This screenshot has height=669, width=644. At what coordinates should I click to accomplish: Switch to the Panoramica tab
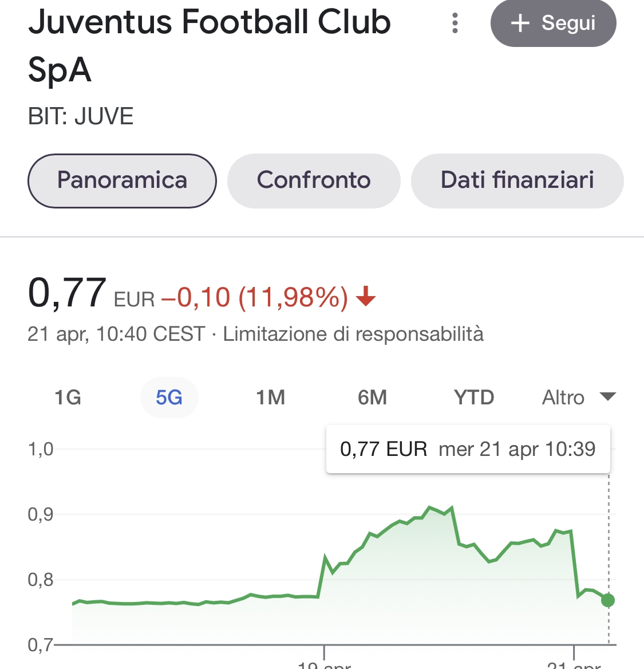pos(122,180)
